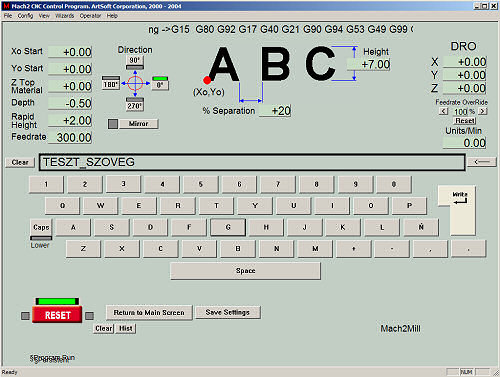Increase feedrate override with right arrow
Screen dimensions: 500x377
click(x=483, y=111)
